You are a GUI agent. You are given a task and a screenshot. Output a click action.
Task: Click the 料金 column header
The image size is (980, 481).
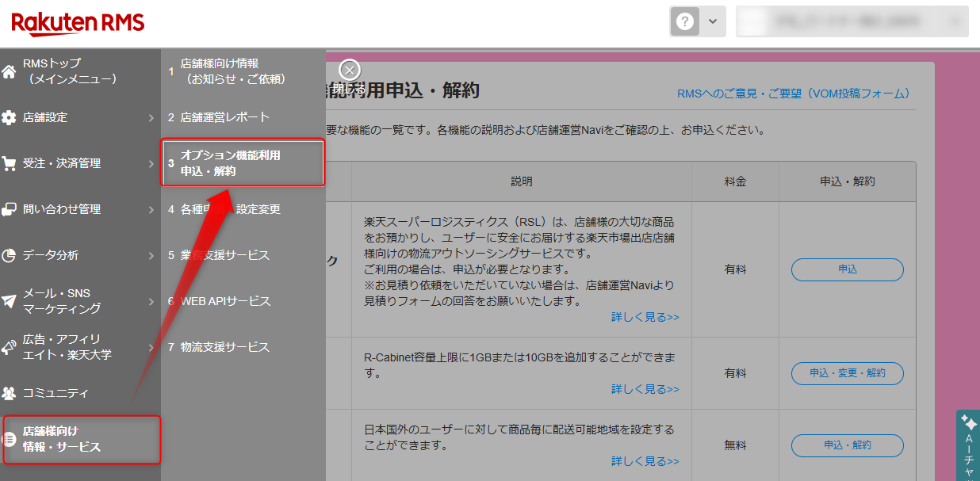point(735,181)
